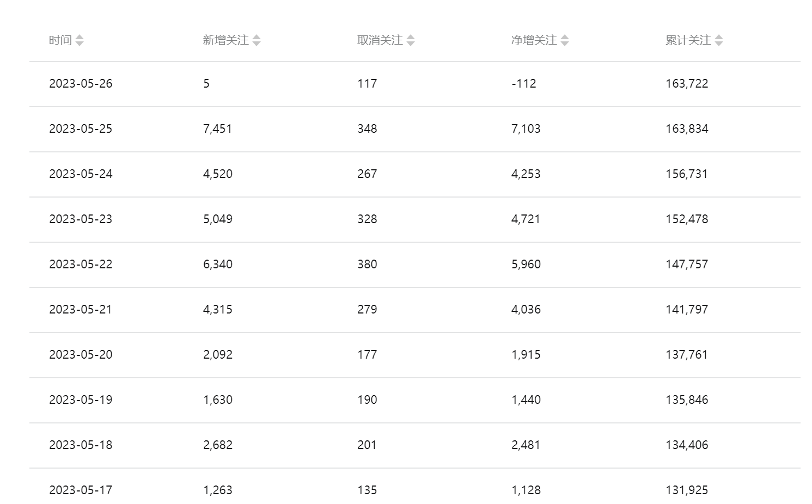Toggle sort icon for 净增关注
This screenshot has height=504, width=812.
click(565, 40)
